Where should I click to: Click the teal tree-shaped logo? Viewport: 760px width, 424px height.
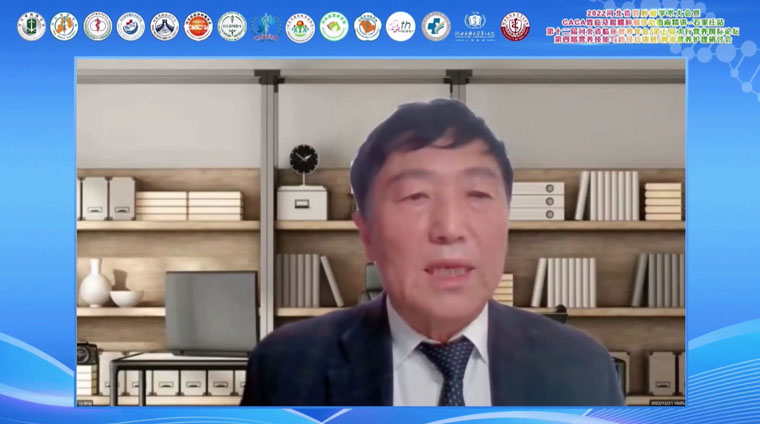click(x=265, y=26)
